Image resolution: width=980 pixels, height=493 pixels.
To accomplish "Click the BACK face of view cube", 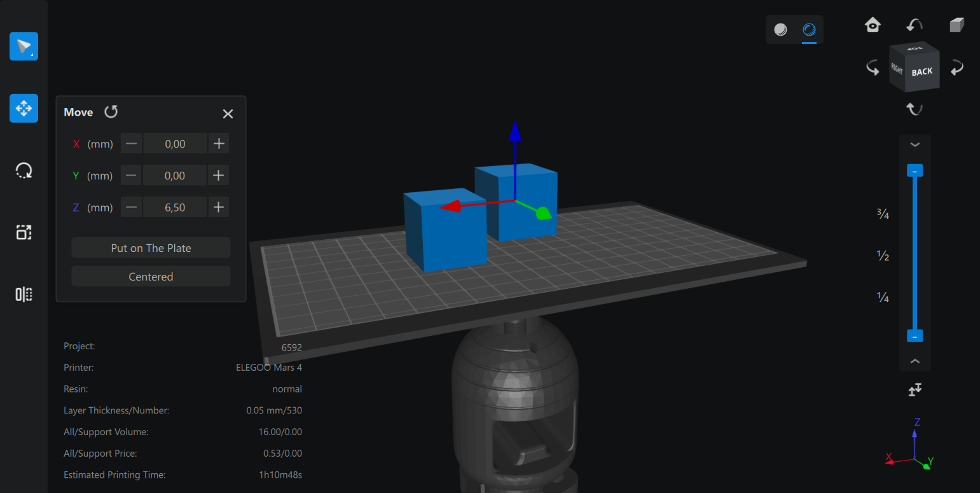I will click(x=922, y=72).
